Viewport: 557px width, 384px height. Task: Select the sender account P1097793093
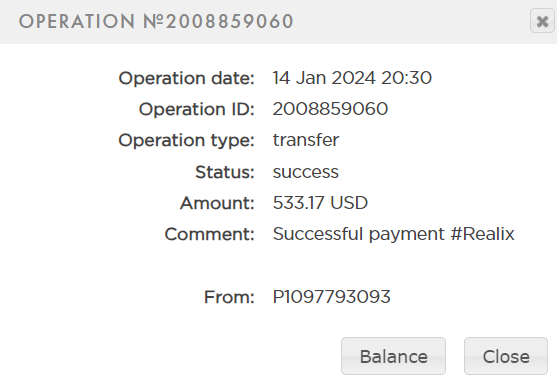point(331,297)
